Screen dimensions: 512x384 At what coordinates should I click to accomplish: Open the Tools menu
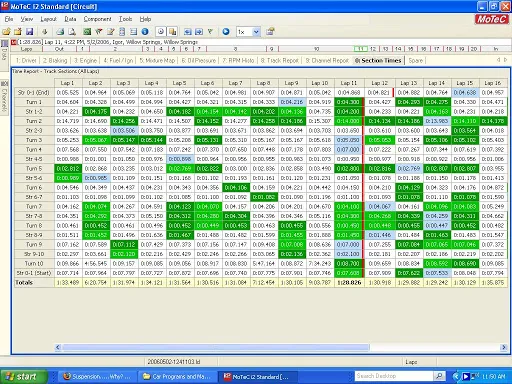[126, 19]
